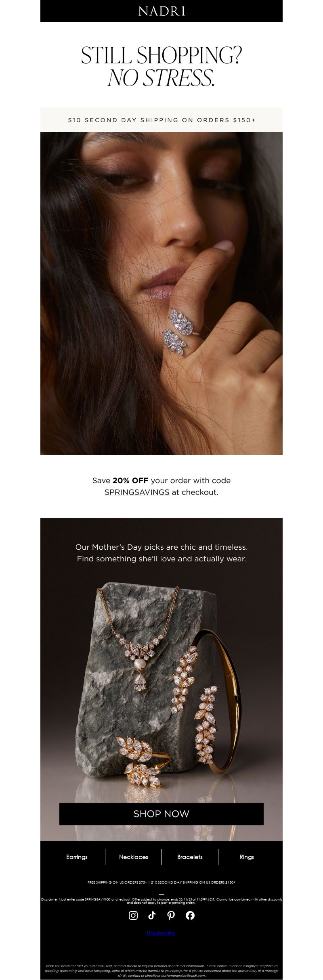Click the second day shipping banner
The height and width of the screenshot is (980, 323).
161,120
